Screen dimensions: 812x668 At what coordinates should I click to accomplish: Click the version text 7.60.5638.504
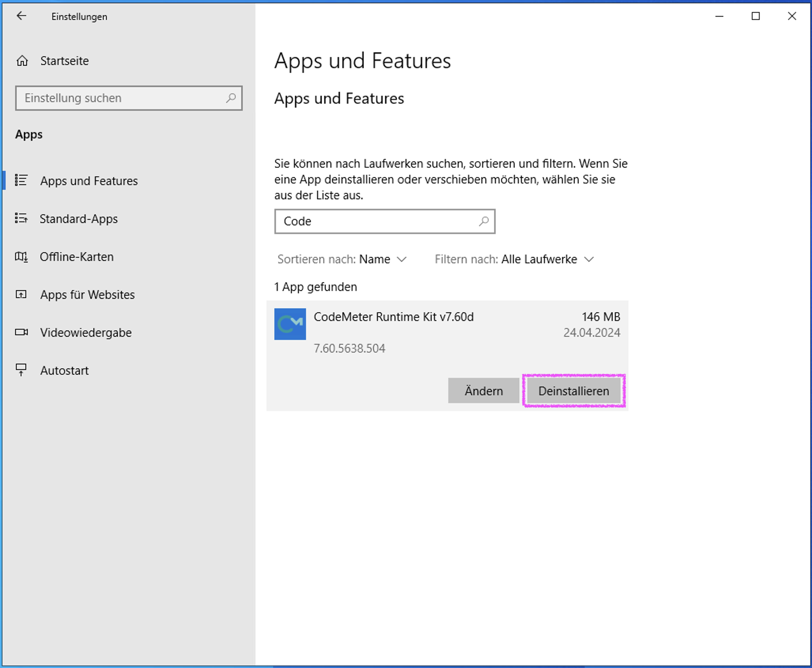349,348
